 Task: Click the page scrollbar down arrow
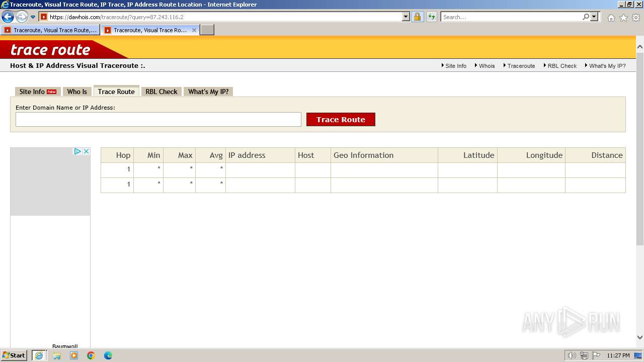tap(640, 337)
